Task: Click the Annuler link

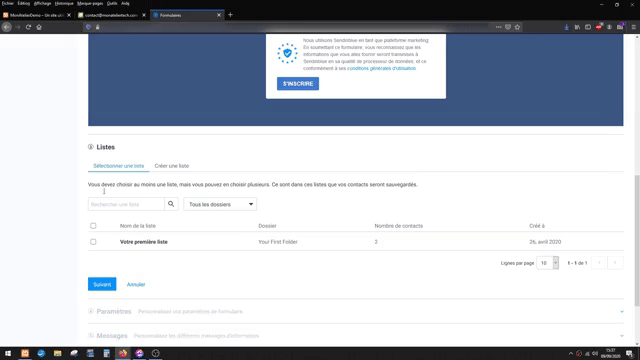Action: [x=136, y=284]
